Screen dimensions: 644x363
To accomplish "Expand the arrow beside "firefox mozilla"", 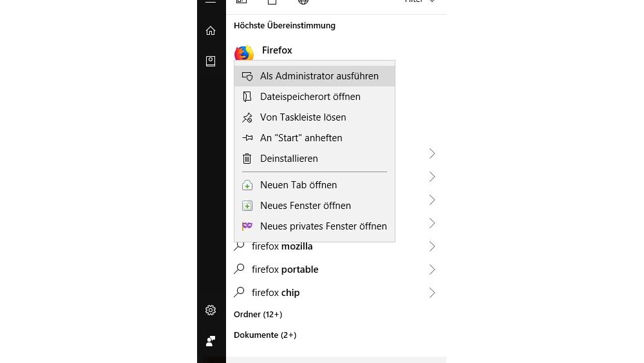I will 432,246.
